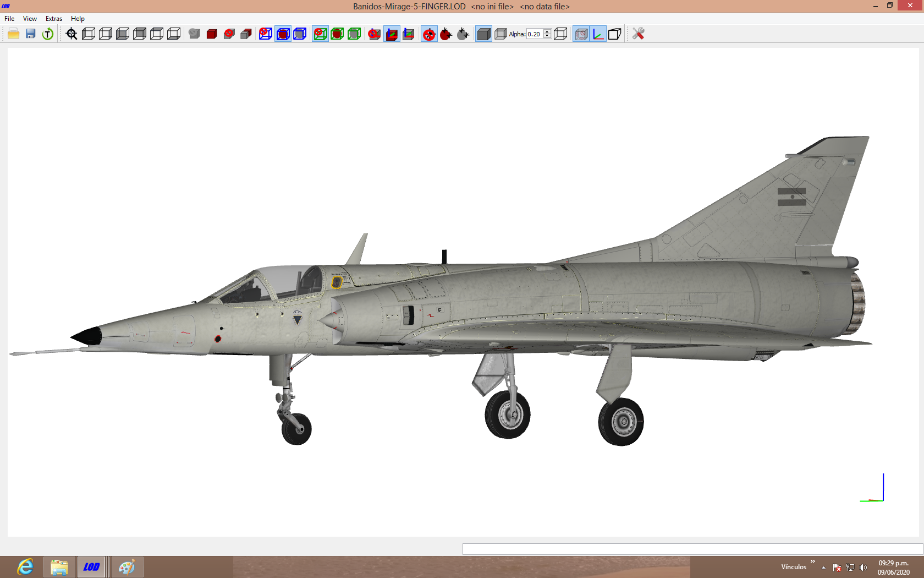Toggle the solid dark gray cube render mode
The image size is (924, 578).
point(483,34)
